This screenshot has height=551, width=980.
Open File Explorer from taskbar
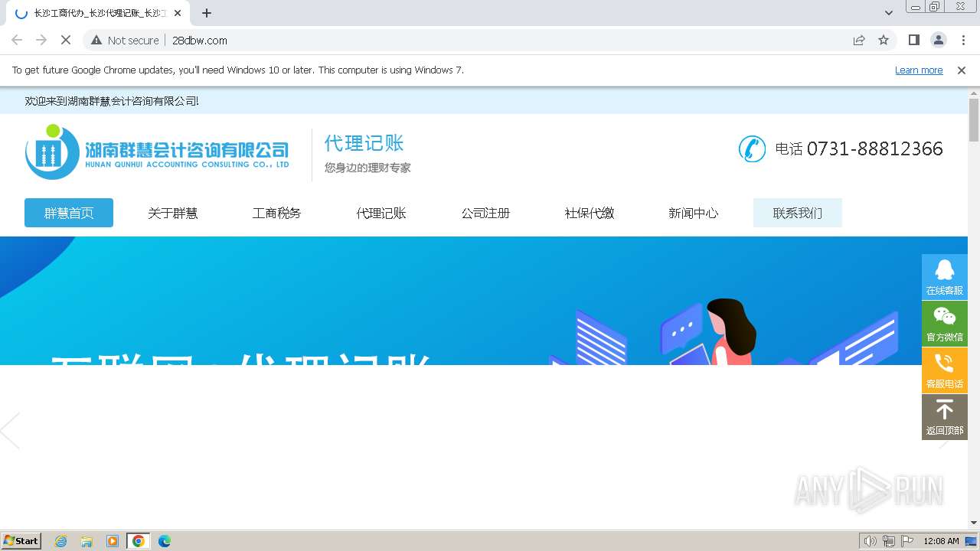click(87, 541)
